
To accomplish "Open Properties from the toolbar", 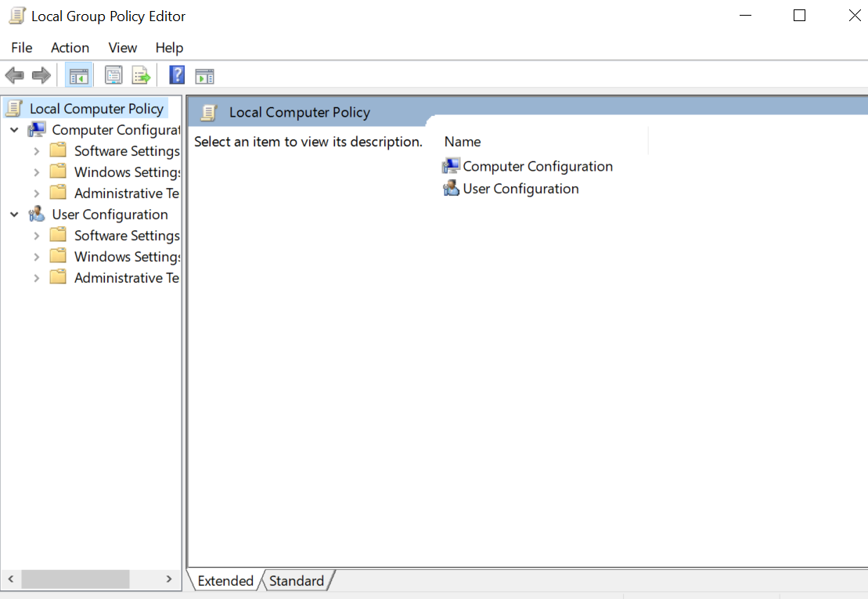I will point(113,76).
